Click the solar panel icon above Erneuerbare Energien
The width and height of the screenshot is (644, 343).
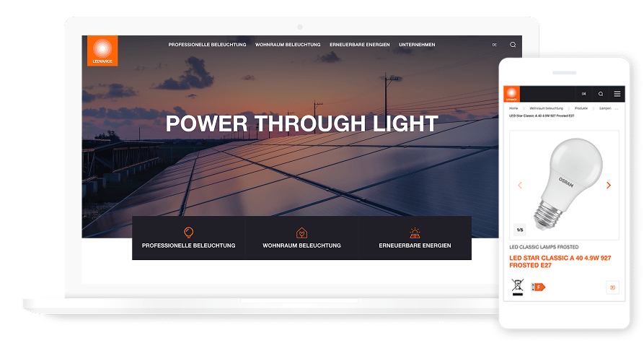click(x=415, y=232)
